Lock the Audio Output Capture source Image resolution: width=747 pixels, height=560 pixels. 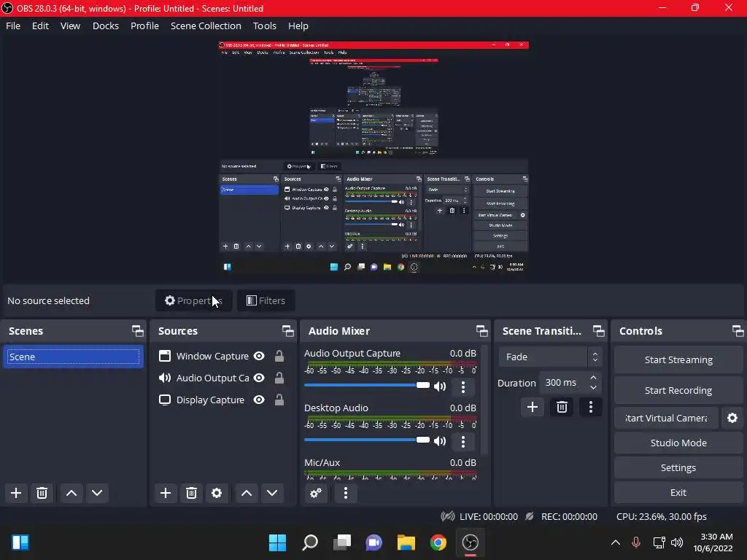(x=279, y=378)
